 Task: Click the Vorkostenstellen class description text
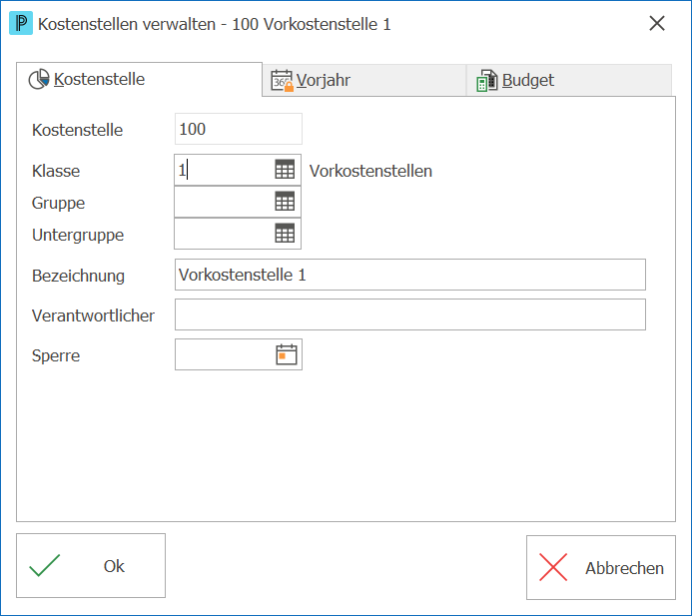click(370, 171)
